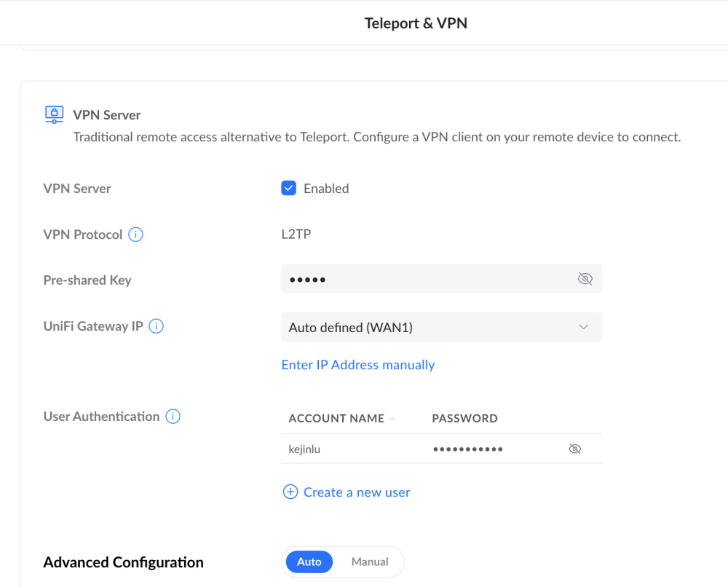Image resolution: width=728 pixels, height=587 pixels.
Task: Click the VPN Server monitor icon
Action: click(54, 114)
